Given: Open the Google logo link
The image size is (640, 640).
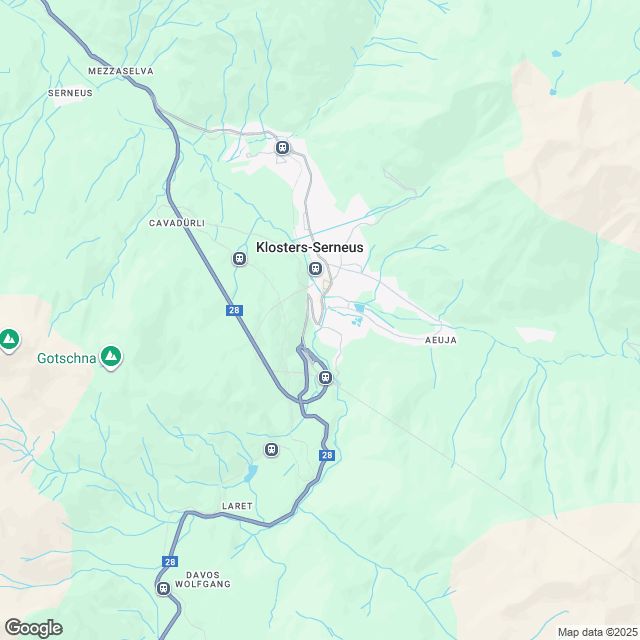Looking at the screenshot, I should (x=33, y=628).
